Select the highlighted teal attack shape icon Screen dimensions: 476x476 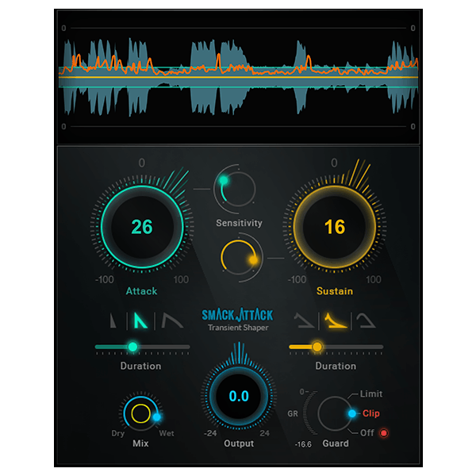pyautogui.click(x=140, y=321)
